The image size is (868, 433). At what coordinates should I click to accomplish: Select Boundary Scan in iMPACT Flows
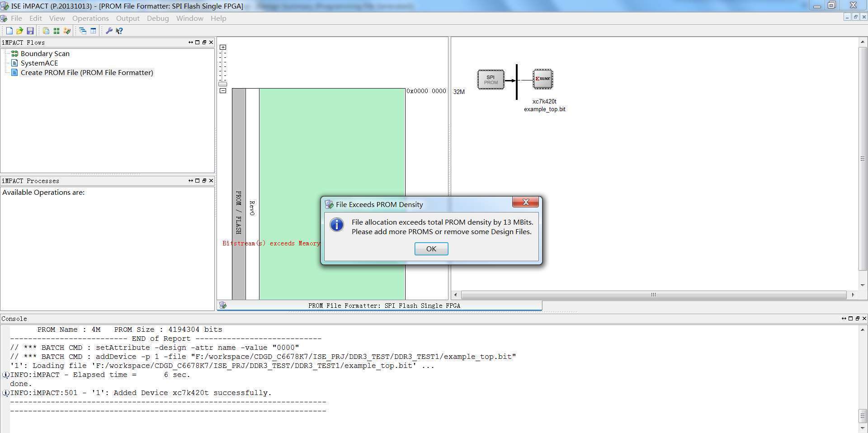(45, 53)
